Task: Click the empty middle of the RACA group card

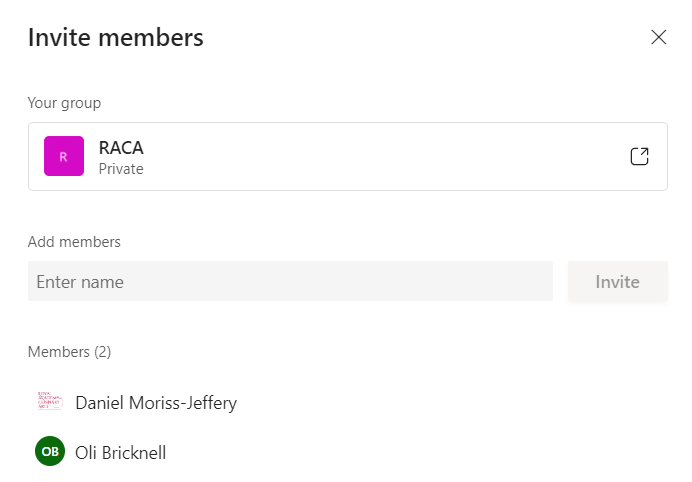Action: pyautogui.click(x=380, y=157)
